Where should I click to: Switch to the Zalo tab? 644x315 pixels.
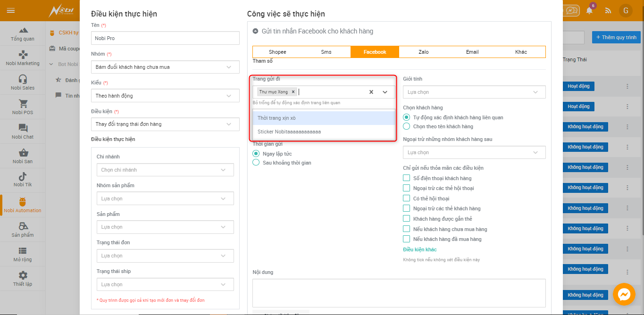click(x=423, y=52)
